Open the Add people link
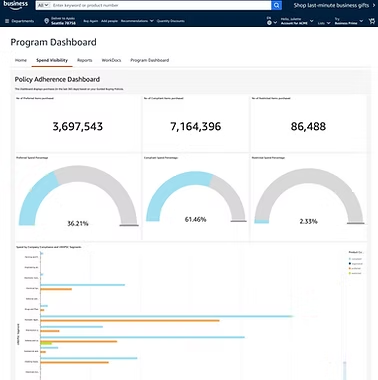Screen dimensions: 378x380 [109, 21]
